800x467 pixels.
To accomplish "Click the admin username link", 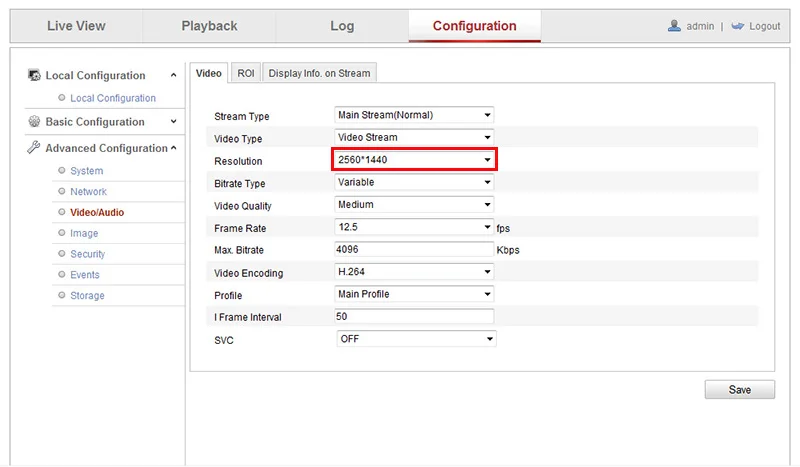I will point(700,26).
